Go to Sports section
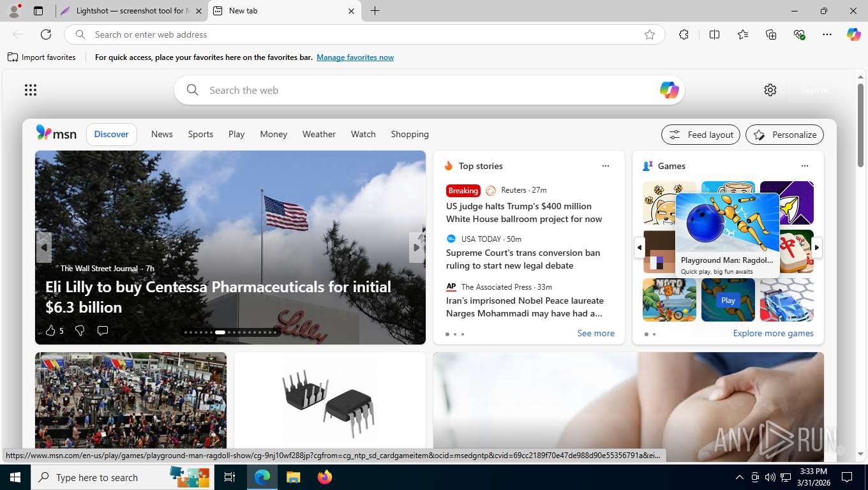This screenshot has width=868, height=490. tap(200, 134)
